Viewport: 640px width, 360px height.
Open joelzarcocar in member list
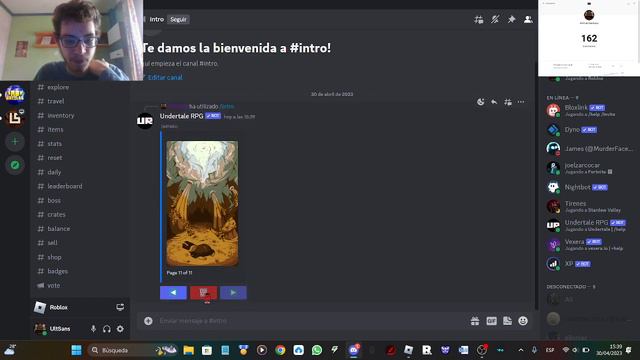tap(589, 168)
